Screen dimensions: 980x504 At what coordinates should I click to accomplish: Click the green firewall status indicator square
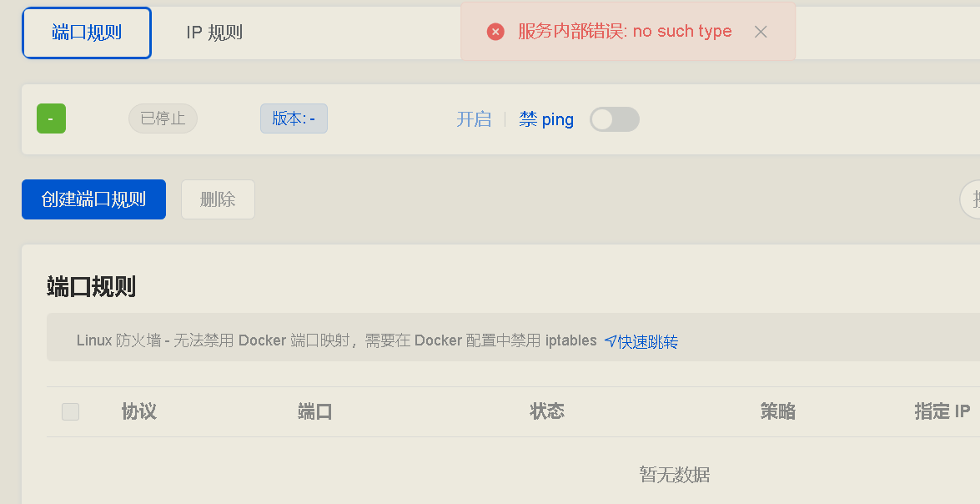(x=51, y=118)
